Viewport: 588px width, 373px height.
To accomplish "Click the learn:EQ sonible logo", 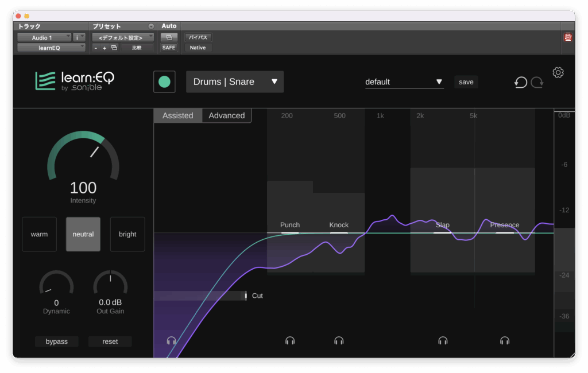I will (75, 81).
